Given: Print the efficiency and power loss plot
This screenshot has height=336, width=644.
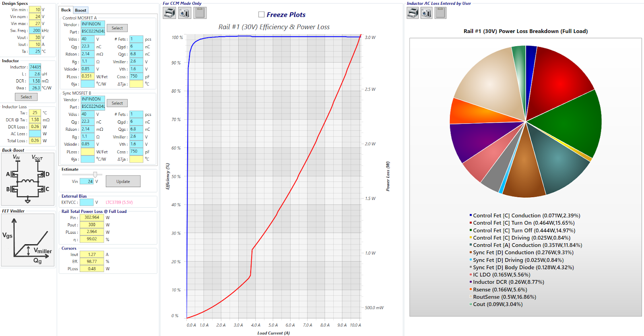Looking at the screenshot, I should pos(169,13).
